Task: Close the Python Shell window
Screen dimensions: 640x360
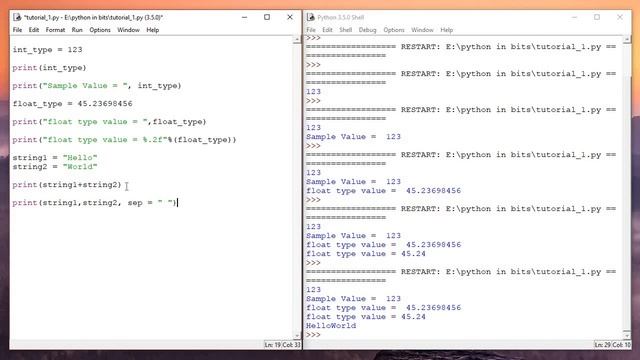Action: (620, 17)
